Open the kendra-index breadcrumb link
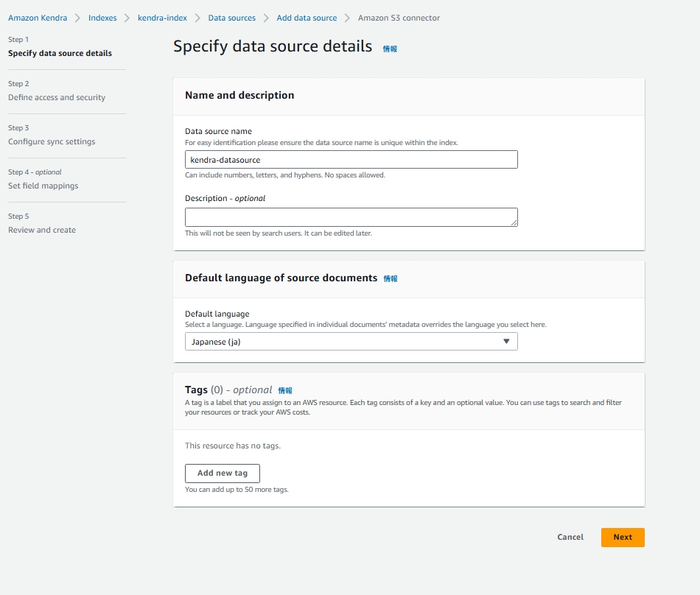This screenshot has height=595, width=700. [162, 18]
